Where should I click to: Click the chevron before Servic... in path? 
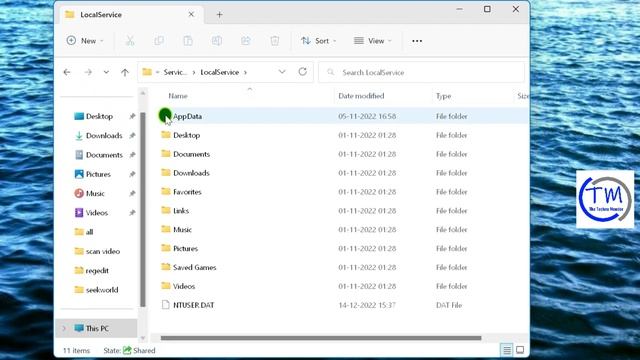coord(158,72)
